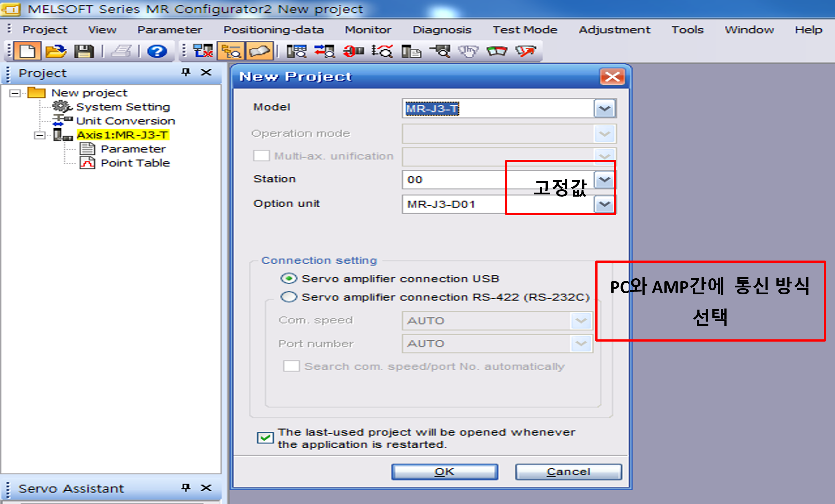
Task: Select Parameter under Axis1 in tree
Action: pos(133,149)
